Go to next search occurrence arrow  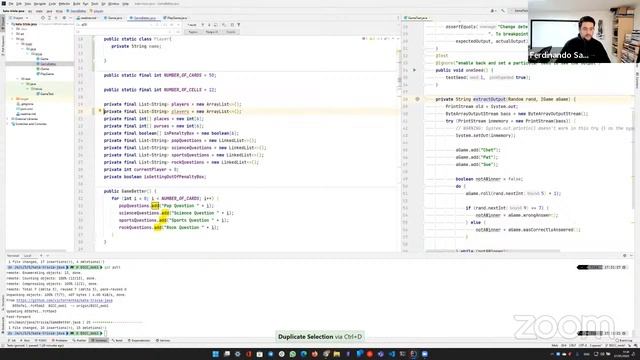tap(209, 25)
